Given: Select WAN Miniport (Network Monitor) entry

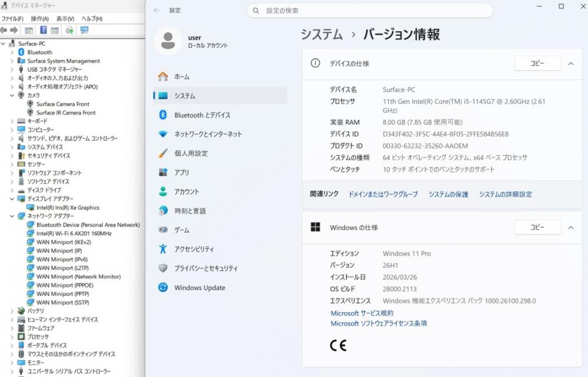Looking at the screenshot, I should [79, 276].
